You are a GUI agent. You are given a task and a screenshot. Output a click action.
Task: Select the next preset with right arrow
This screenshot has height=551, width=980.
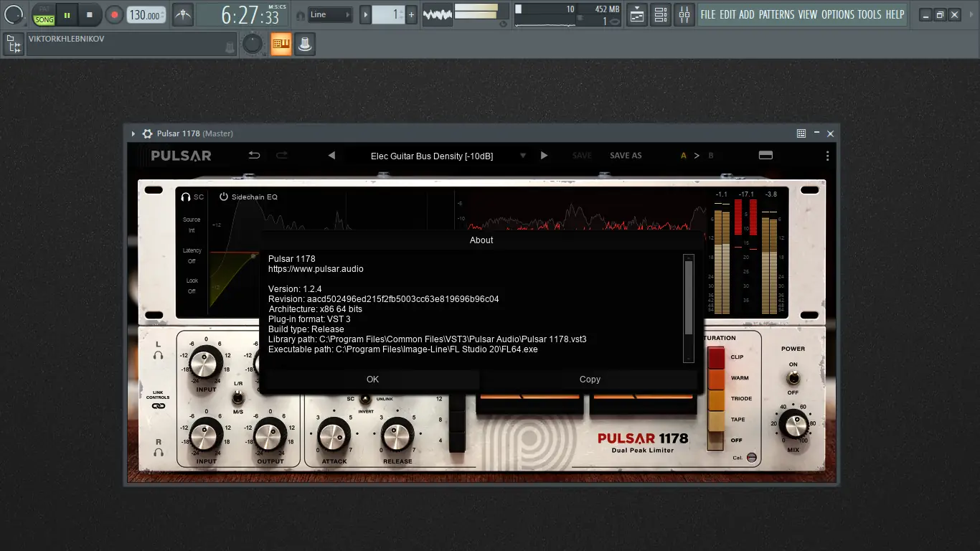click(x=544, y=155)
